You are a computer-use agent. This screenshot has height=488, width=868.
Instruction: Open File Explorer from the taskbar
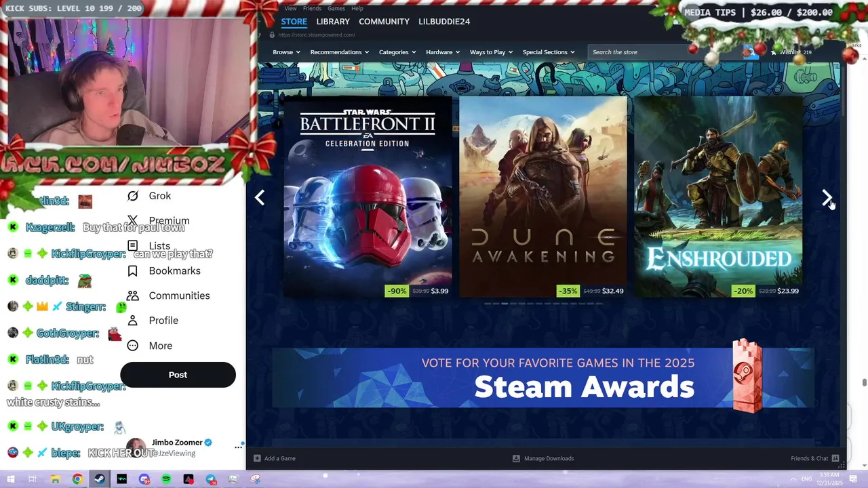[x=55, y=479]
